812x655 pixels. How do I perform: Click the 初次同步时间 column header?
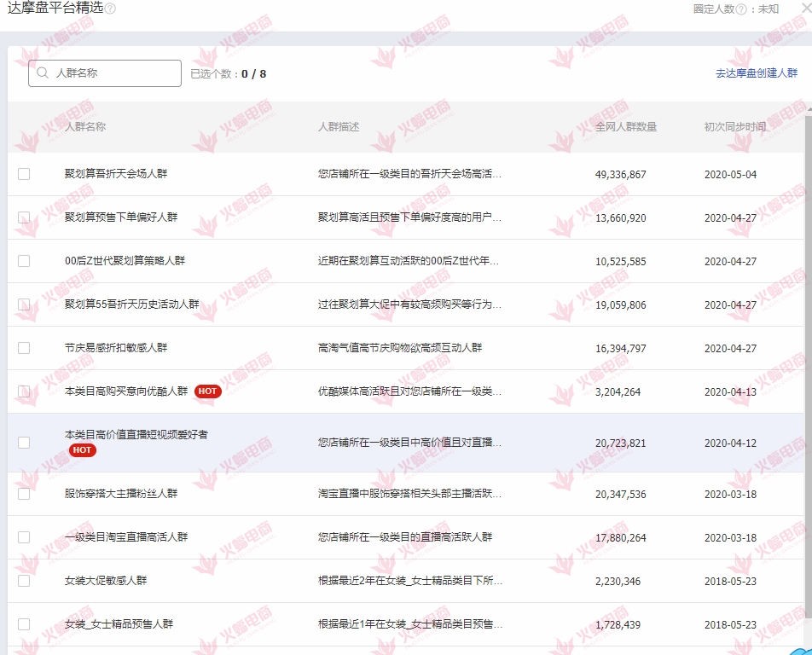click(x=734, y=127)
